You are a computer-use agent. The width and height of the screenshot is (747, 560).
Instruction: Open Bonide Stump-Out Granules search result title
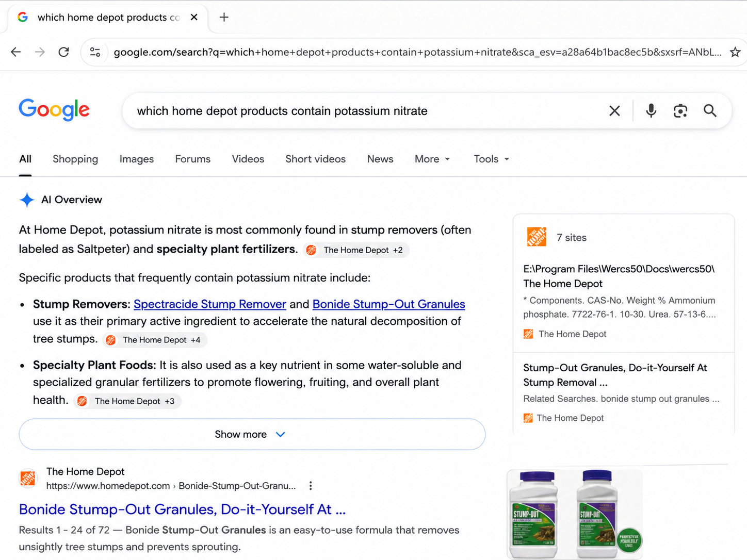[183, 509]
